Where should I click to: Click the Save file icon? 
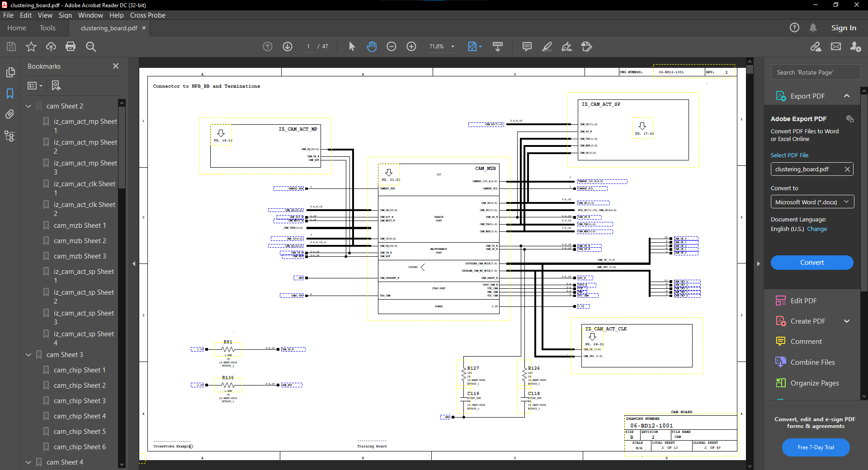(x=11, y=47)
